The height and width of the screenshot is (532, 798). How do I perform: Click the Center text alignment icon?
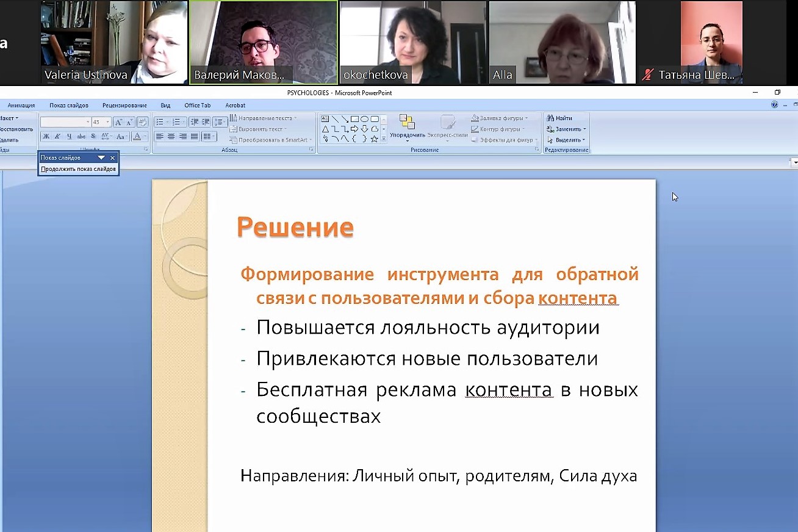[171, 137]
